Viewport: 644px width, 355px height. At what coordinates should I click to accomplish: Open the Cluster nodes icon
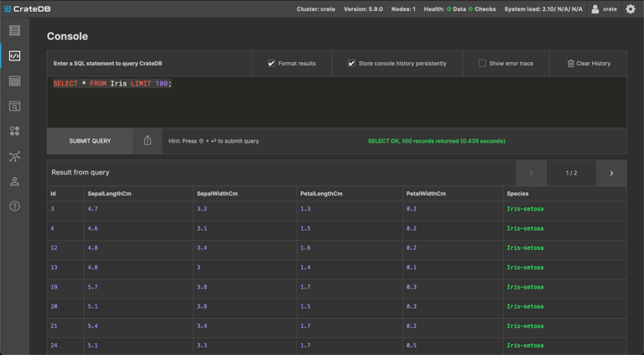coord(15,156)
